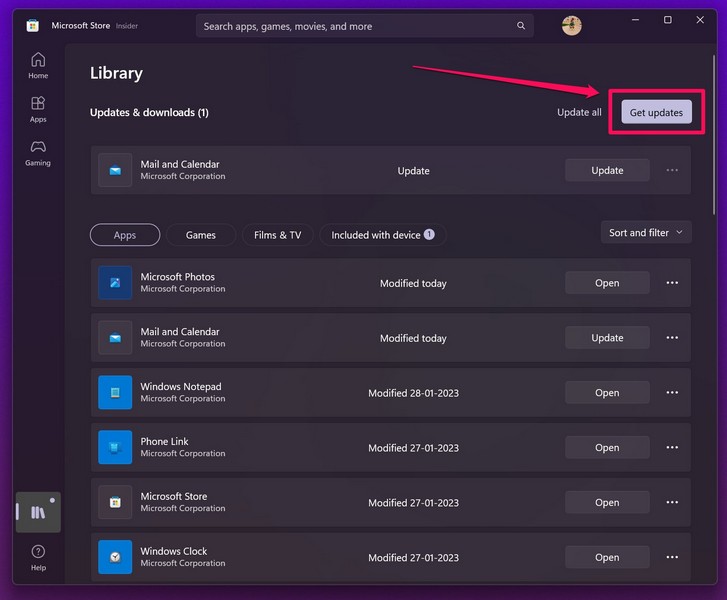Click the Microsoft Photos app icon
The width and height of the screenshot is (727, 600).
tap(115, 283)
